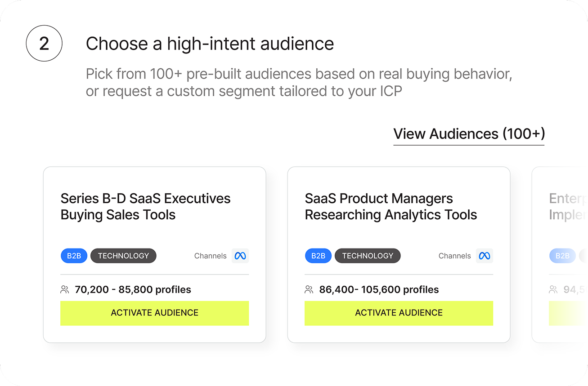
Task: Click the Meta channel icon on Series B-D card
Action: tap(240, 256)
